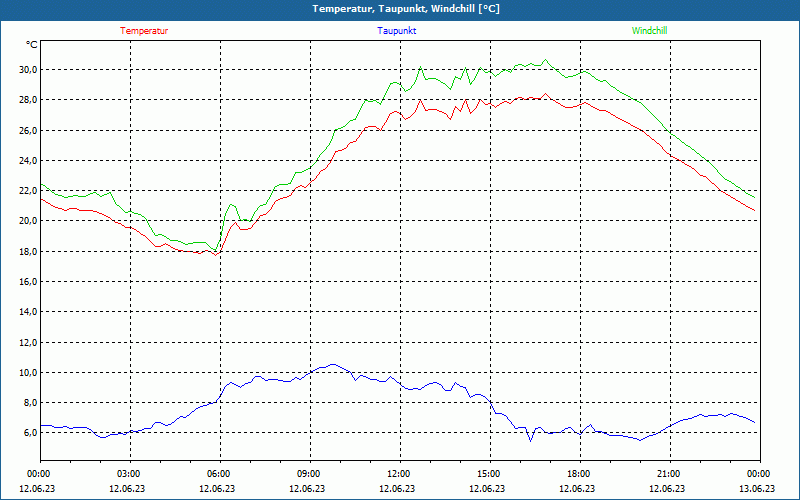Image resolution: width=800 pixels, height=500 pixels.
Task: Click the 12.06.23 date under 12:00
Action: coord(397,488)
